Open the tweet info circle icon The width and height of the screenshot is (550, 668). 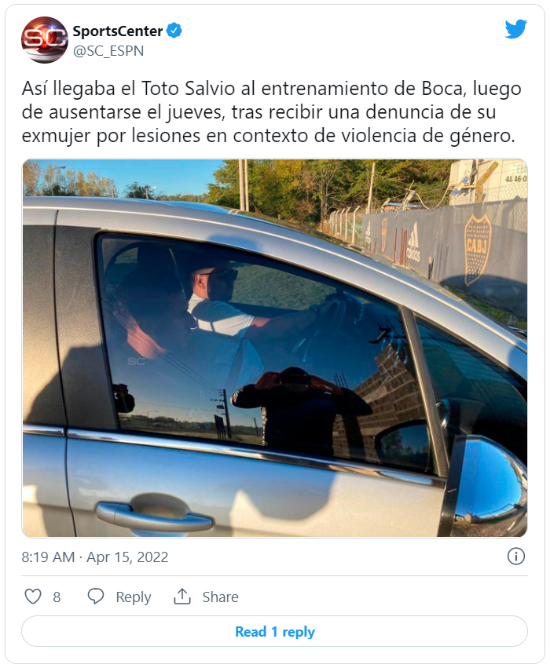tap(516, 556)
